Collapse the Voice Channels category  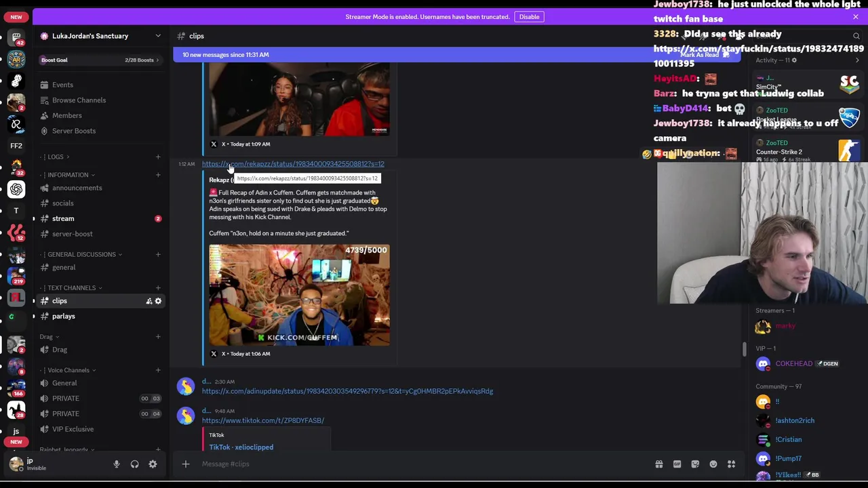(x=68, y=371)
